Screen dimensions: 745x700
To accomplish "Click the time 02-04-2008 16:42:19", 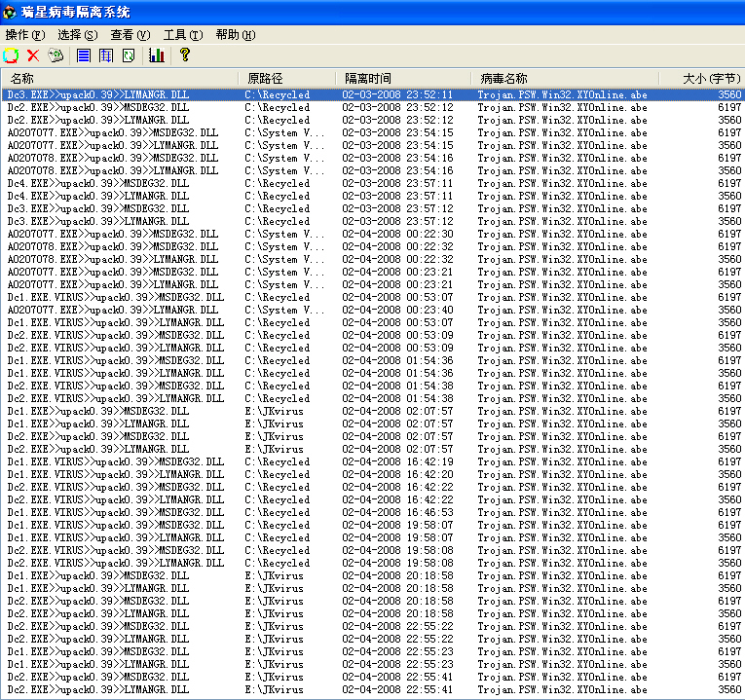I will point(397,461).
